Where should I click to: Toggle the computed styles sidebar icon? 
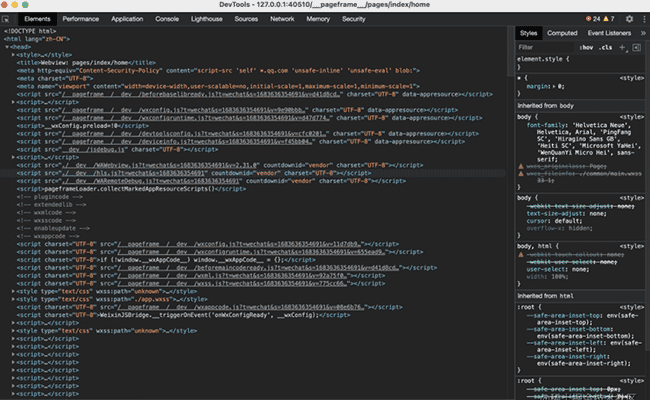[637, 48]
